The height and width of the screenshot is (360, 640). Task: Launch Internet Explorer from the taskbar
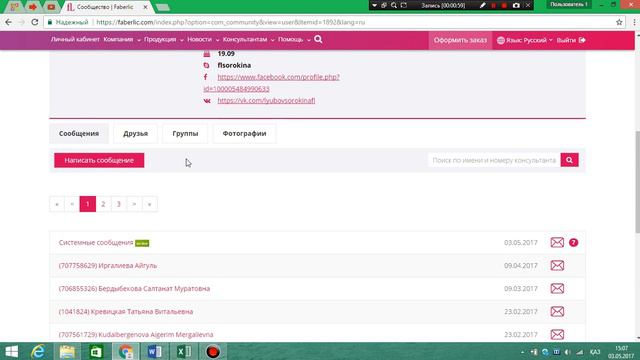coord(38,351)
